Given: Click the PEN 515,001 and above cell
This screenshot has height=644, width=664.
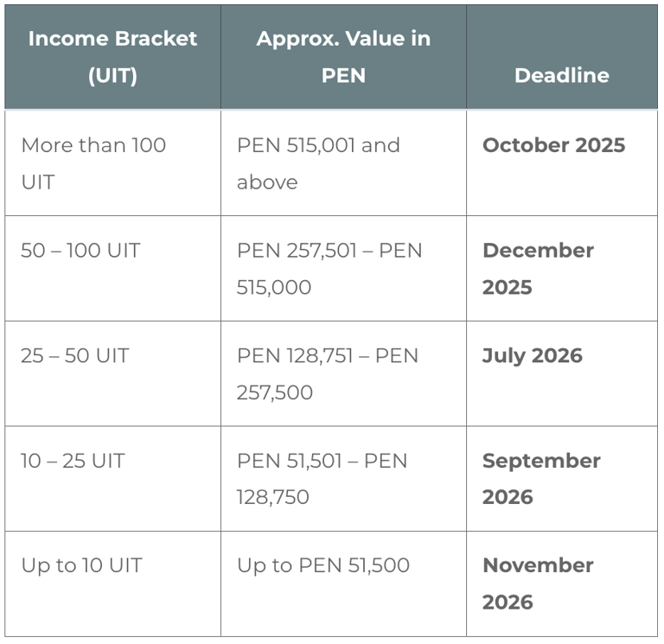Looking at the screenshot, I should tap(318, 163).
